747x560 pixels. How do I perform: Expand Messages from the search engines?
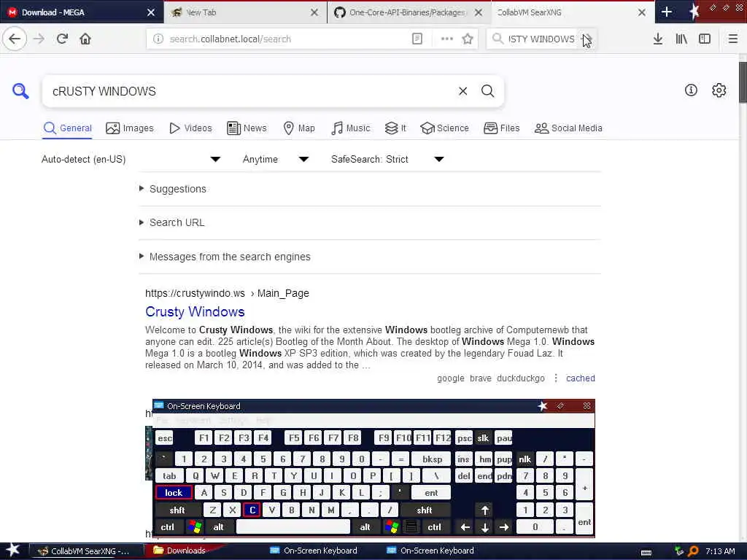pyautogui.click(x=230, y=257)
